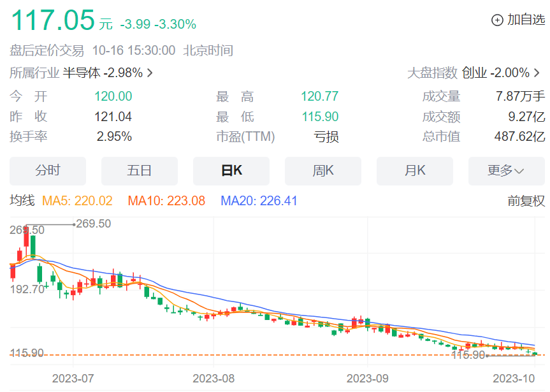Image resolution: width=550 pixels, height=392 pixels.
Task: Click the 2023-08 date axis label
Action: pos(215,378)
